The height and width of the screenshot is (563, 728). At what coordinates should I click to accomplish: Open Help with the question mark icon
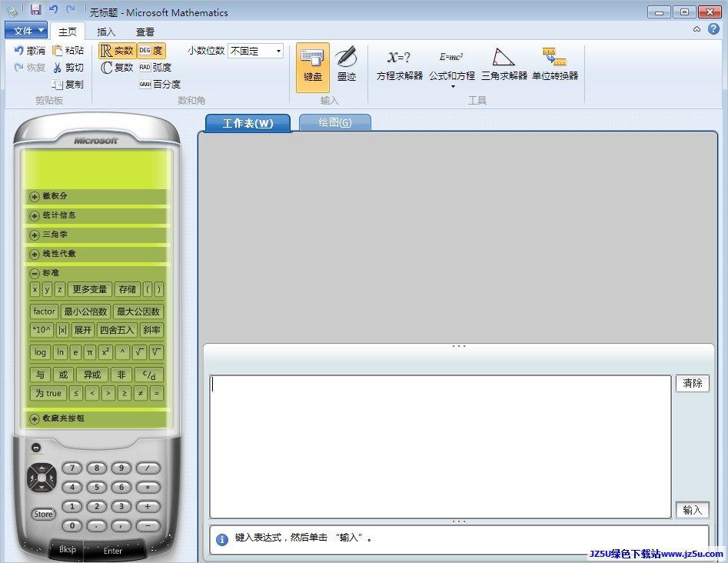[x=713, y=29]
